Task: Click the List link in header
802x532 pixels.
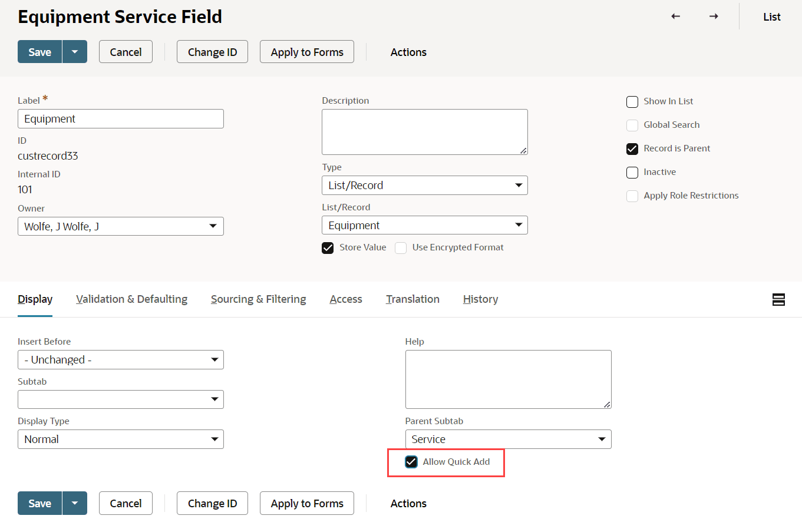Action: click(x=771, y=17)
